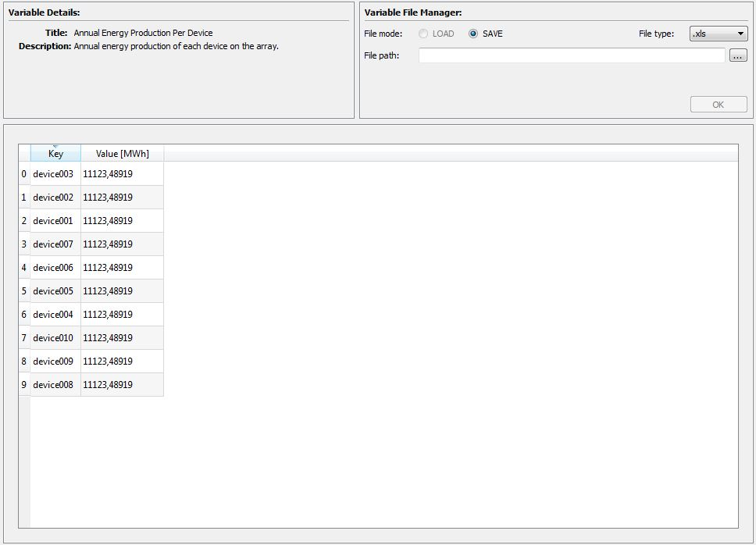The image size is (756, 545).
Task: Select the device003 key cell
Action: [x=55, y=173]
